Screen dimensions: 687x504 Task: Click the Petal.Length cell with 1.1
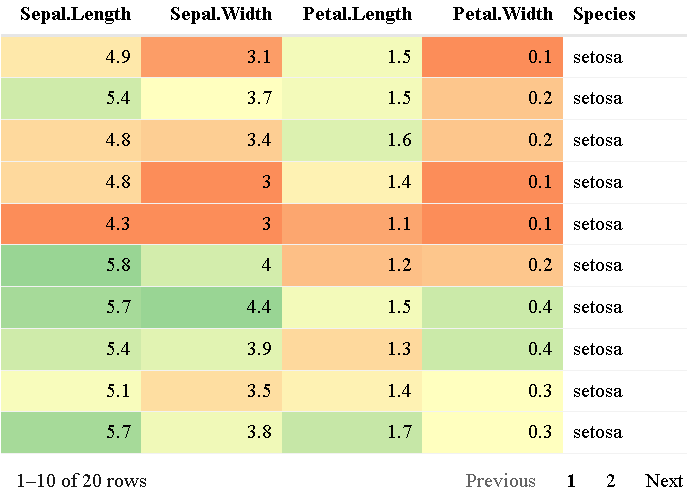pyautogui.click(x=352, y=224)
